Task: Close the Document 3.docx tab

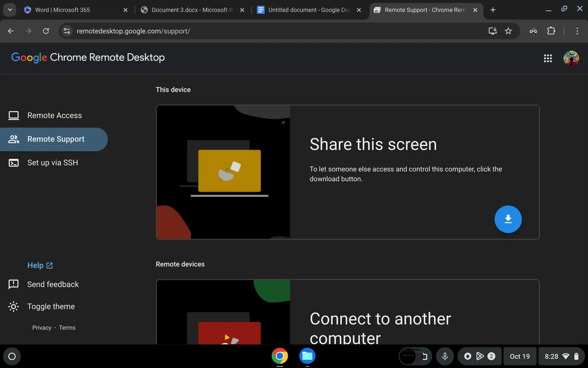Action: [242, 10]
